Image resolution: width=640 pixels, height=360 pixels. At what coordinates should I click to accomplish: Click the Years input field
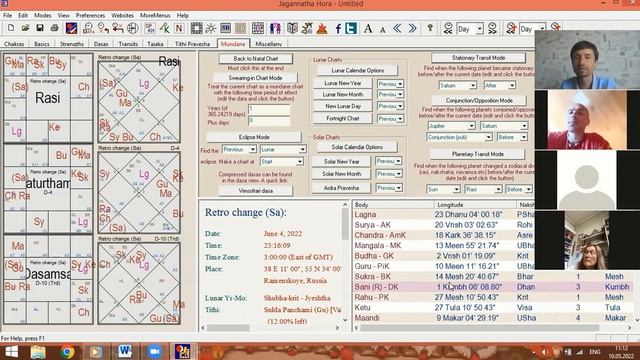pyautogui.click(x=269, y=109)
